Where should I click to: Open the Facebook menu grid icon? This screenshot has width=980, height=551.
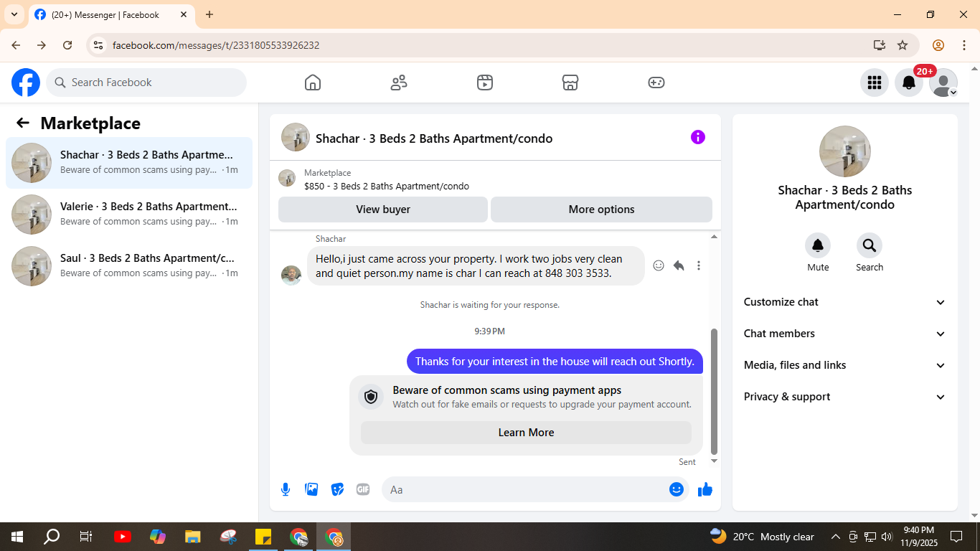874,83
